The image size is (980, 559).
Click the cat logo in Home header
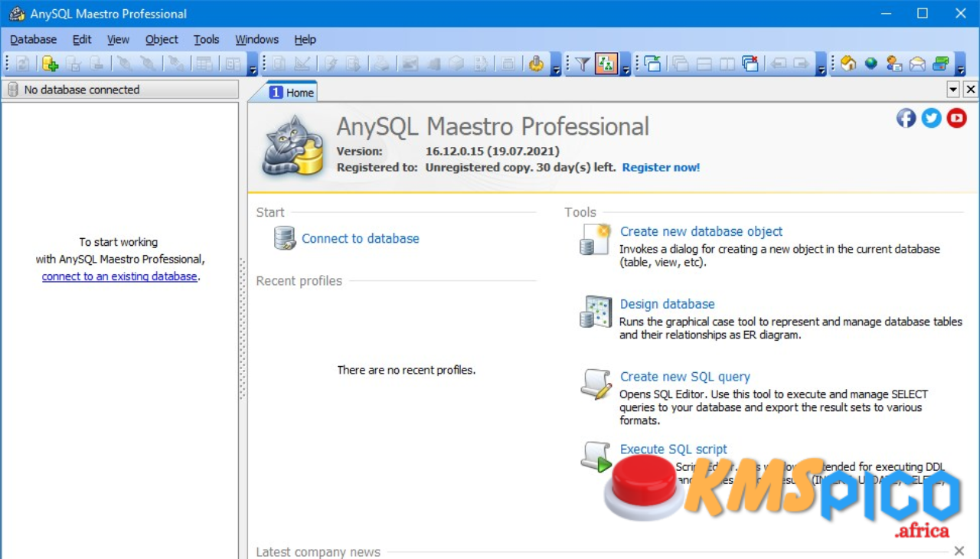[292, 145]
